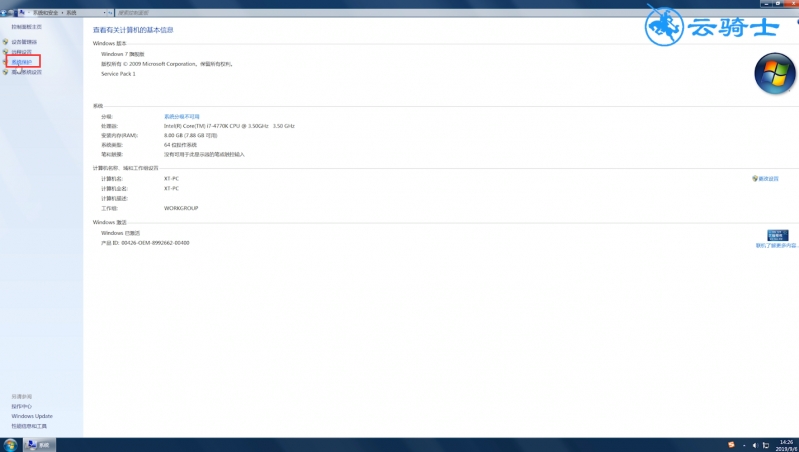Viewport: 799px width, 452px height.
Task: Click the shield icon beside 远程设置
Action: click(6, 52)
